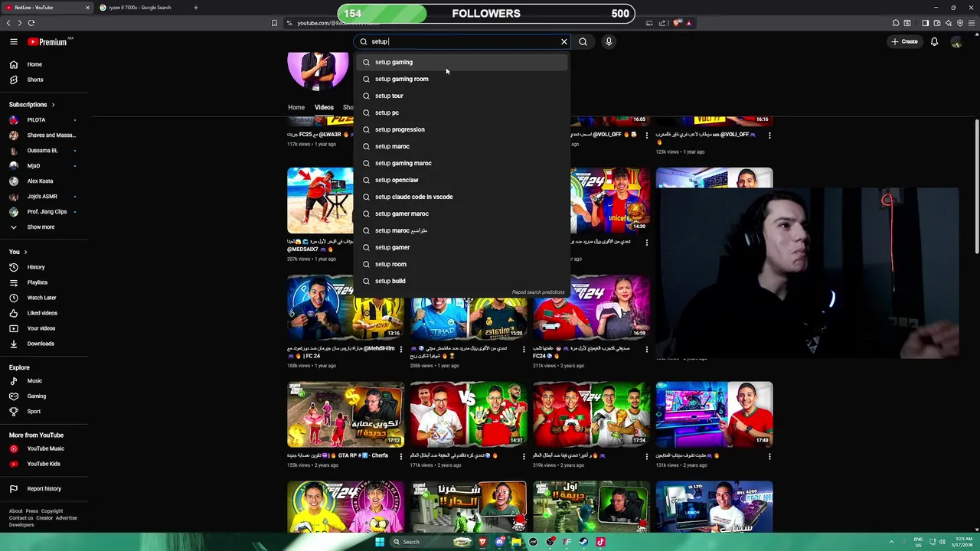
Task: Open Sport under Explore
Action: pos(44,411)
